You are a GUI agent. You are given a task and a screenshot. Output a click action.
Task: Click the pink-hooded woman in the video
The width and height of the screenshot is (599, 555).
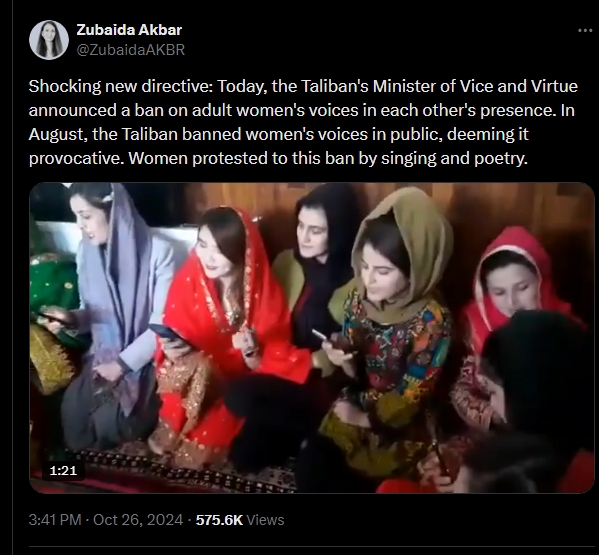click(512, 283)
